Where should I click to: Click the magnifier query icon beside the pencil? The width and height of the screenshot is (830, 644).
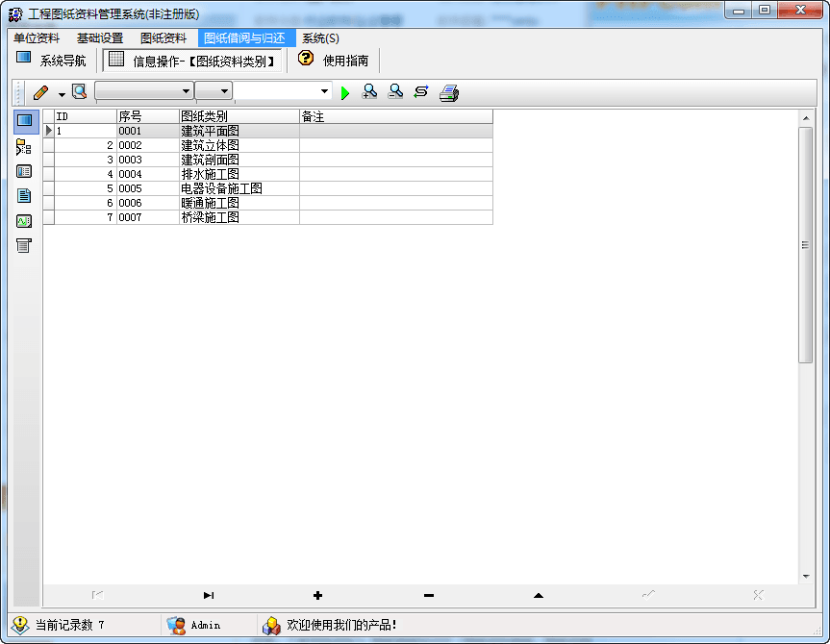tap(80, 92)
